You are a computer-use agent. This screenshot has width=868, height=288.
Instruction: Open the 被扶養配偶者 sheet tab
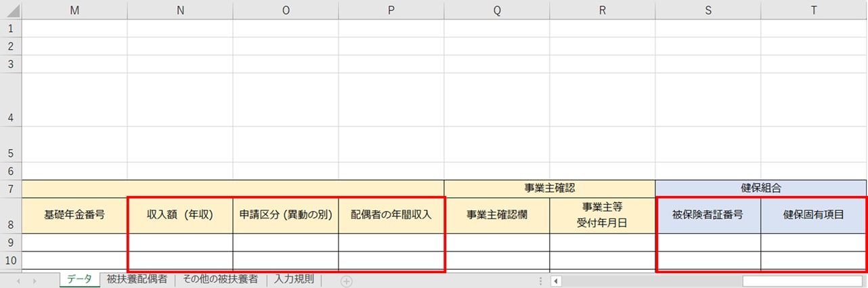137,280
